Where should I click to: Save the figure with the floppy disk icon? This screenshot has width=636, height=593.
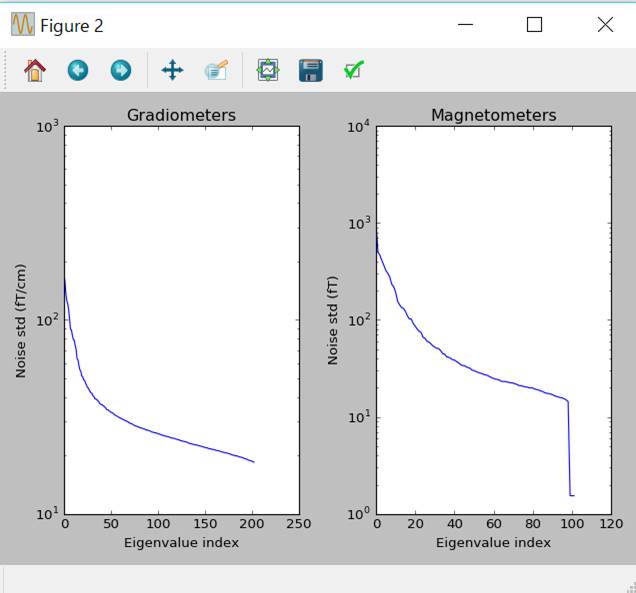click(x=310, y=70)
